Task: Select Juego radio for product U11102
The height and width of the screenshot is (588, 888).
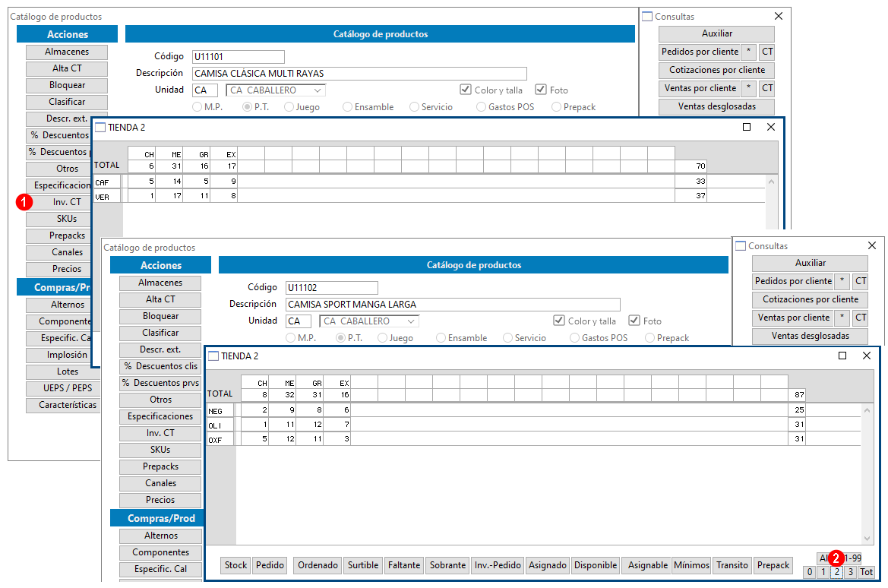Action: coord(382,337)
